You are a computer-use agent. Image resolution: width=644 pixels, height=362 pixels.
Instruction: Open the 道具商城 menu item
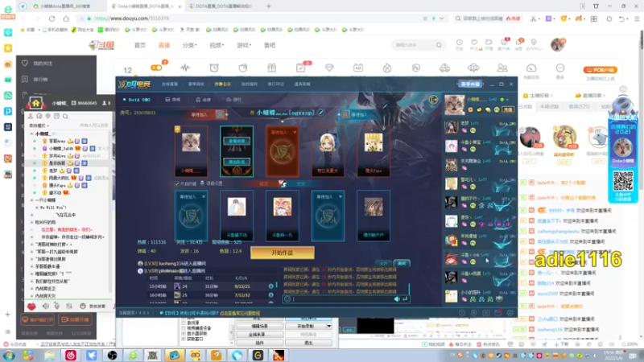pos(302,84)
